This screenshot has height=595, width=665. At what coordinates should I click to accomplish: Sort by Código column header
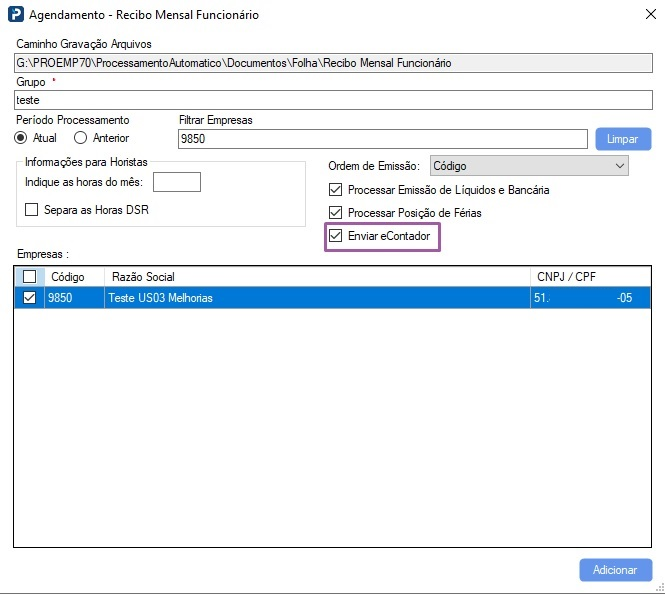68,277
